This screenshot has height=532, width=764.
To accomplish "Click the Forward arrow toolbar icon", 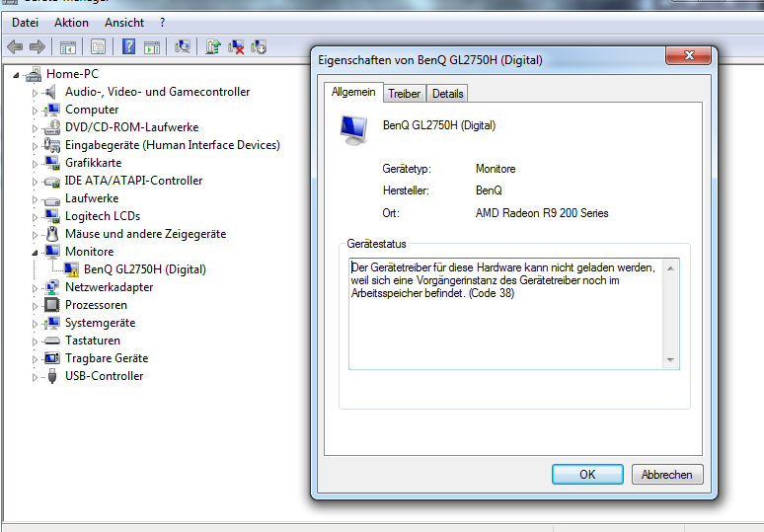I will [x=38, y=47].
